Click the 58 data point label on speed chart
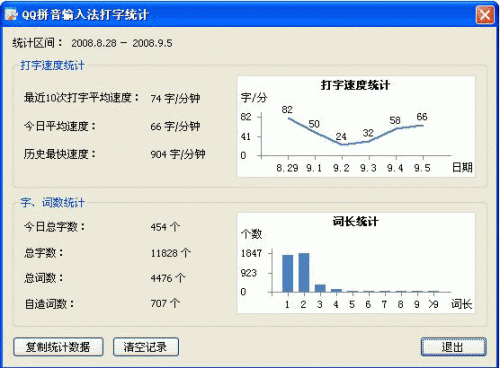The image size is (500, 368). coord(395,120)
